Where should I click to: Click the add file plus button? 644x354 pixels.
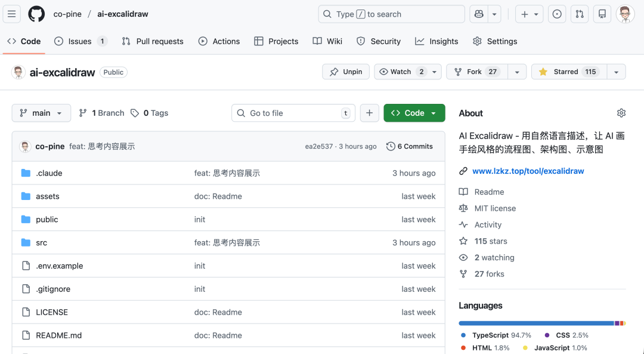[369, 113]
